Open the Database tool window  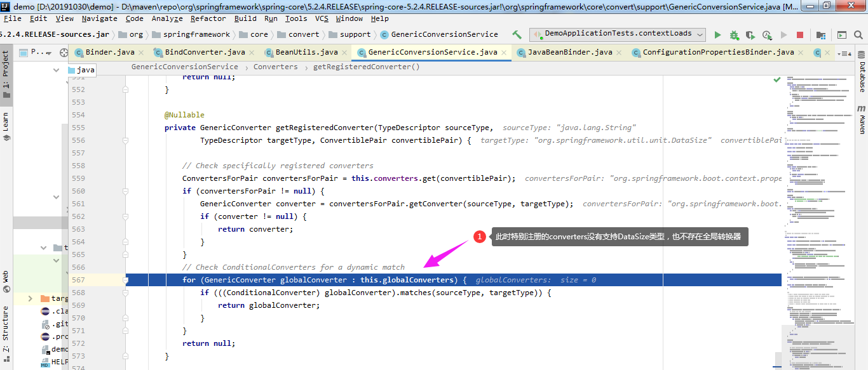pos(862,72)
